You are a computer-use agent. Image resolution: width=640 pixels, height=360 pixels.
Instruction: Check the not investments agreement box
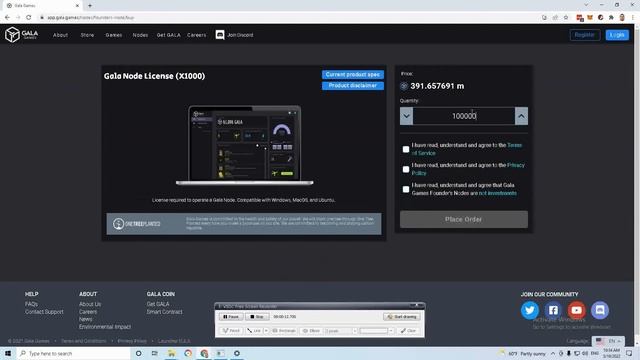(406, 189)
